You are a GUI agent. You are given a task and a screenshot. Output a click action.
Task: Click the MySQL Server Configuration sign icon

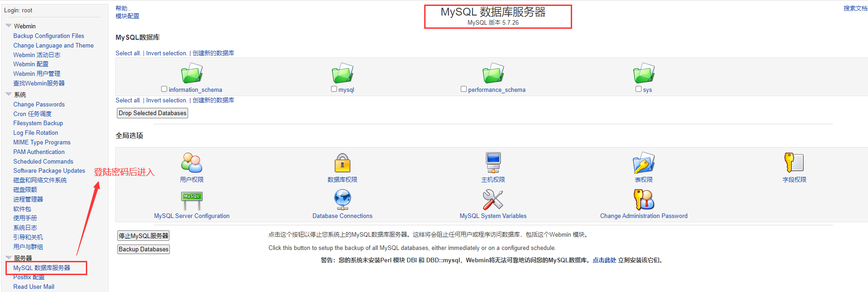[x=192, y=200]
